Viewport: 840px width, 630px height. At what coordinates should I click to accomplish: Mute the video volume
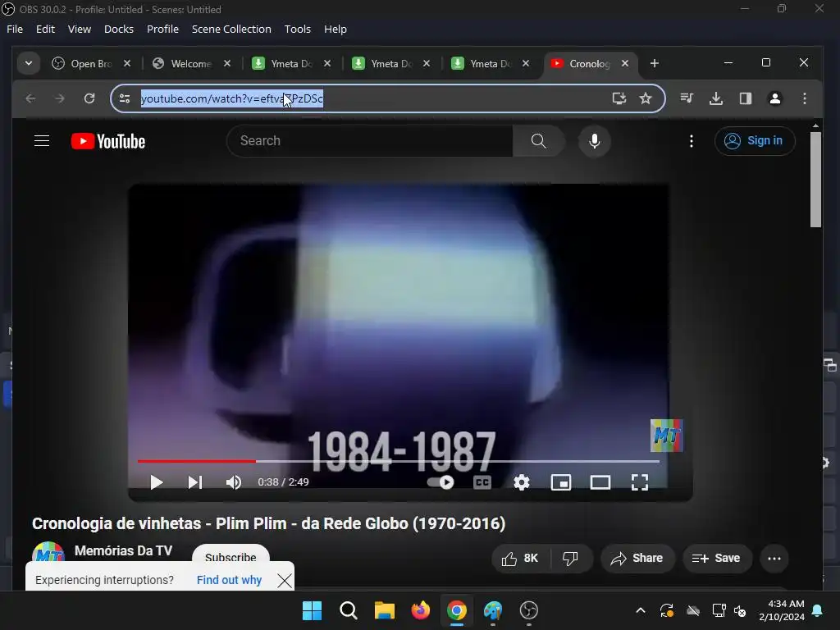coord(234,482)
